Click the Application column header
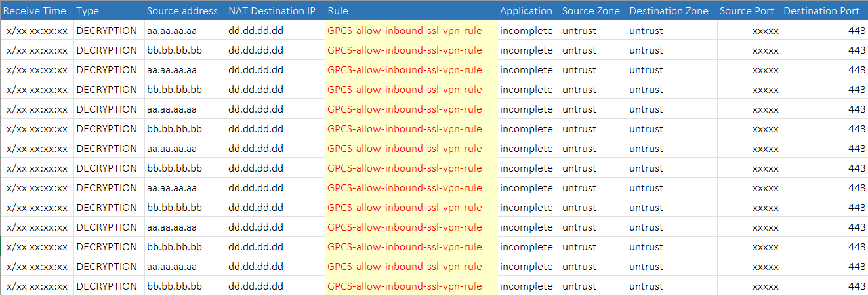 tap(526, 10)
